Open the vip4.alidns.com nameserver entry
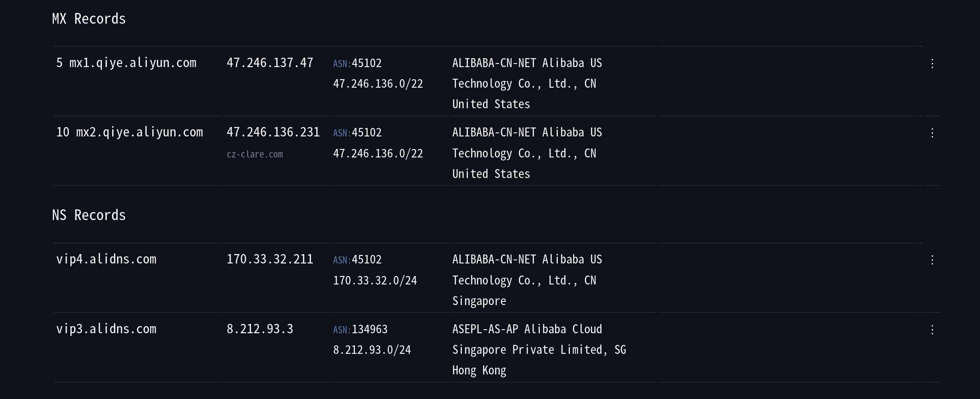The height and width of the screenshot is (399, 980). pos(106,259)
